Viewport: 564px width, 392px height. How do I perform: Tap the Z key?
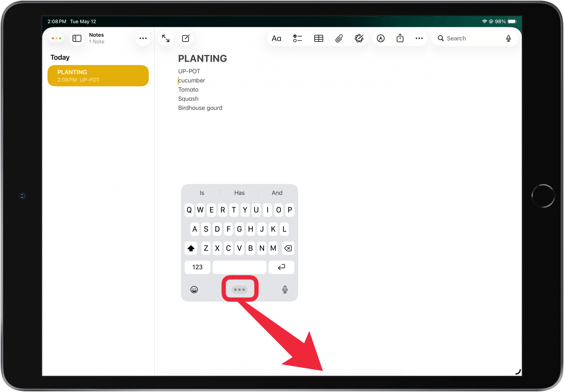pos(206,248)
